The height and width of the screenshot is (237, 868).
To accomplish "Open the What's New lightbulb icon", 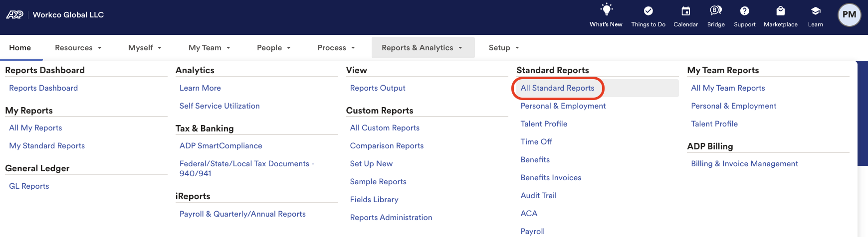I will (x=606, y=10).
